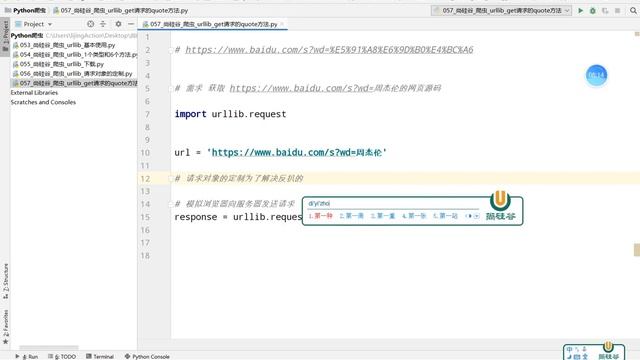Toggle the Project side tool window tab
This screenshot has height=360, width=640.
click(5, 37)
